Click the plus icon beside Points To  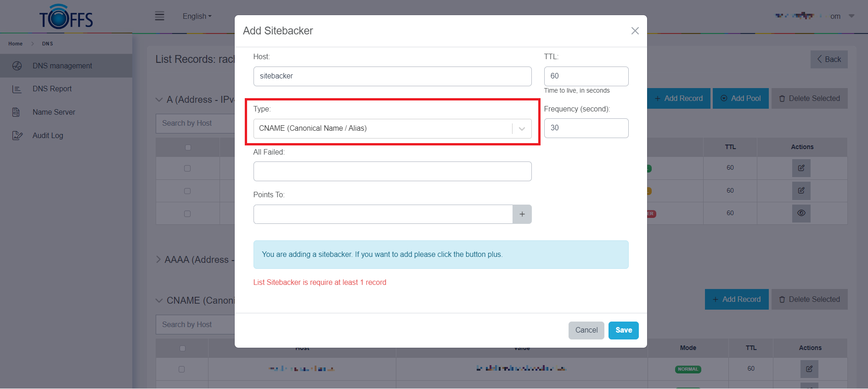point(522,214)
